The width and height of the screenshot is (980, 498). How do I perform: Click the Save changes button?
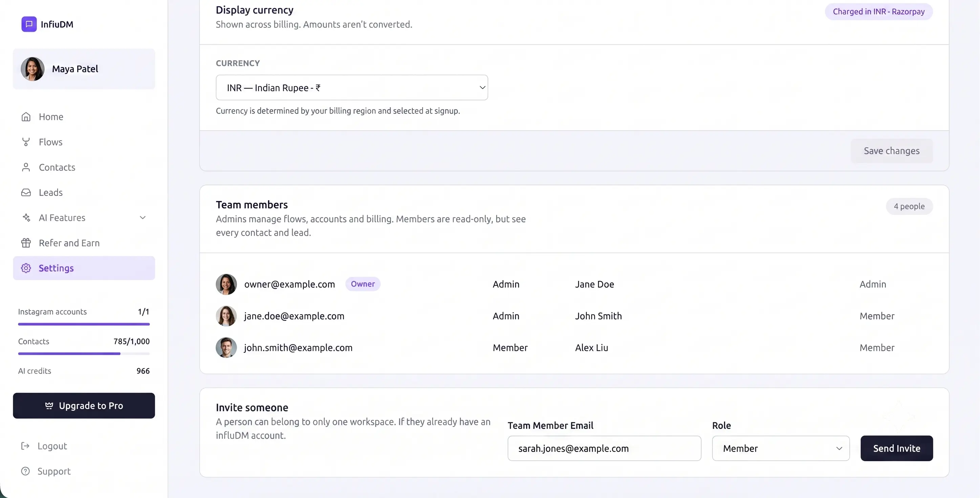coord(891,151)
